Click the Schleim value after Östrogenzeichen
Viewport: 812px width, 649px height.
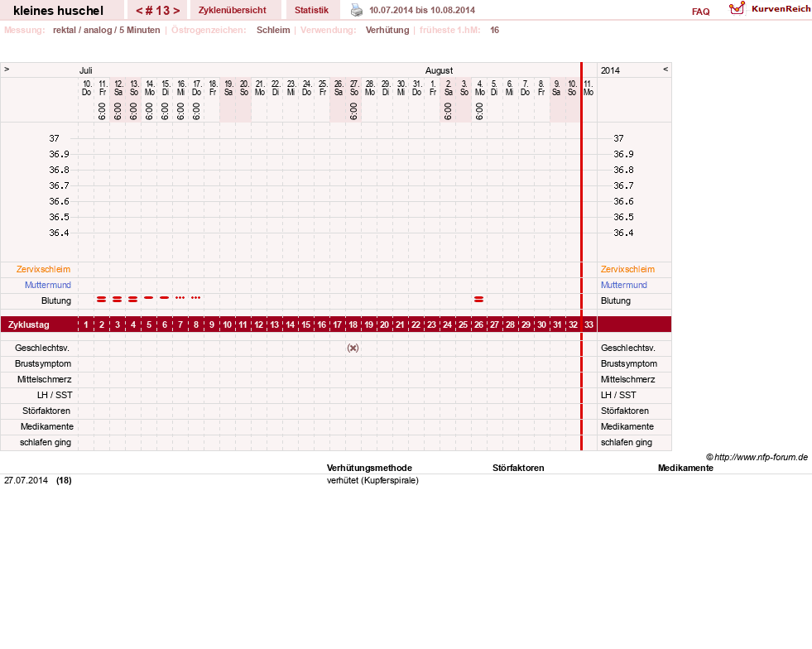(x=273, y=30)
